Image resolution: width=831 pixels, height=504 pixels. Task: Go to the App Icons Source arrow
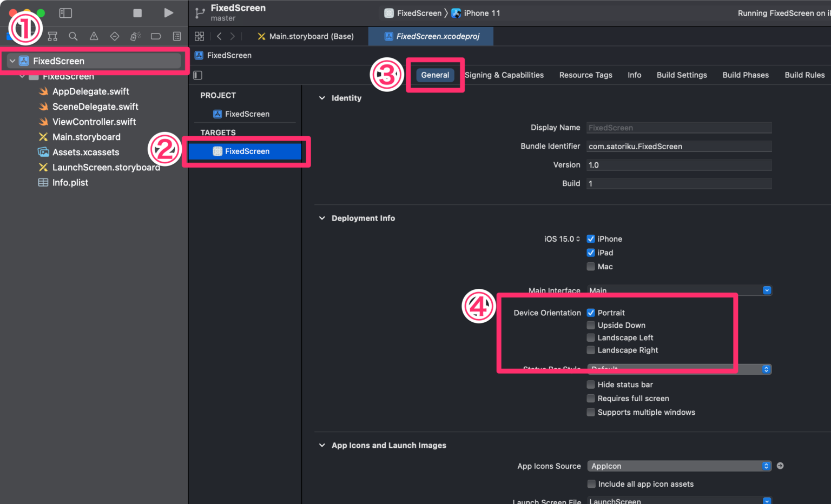780,466
